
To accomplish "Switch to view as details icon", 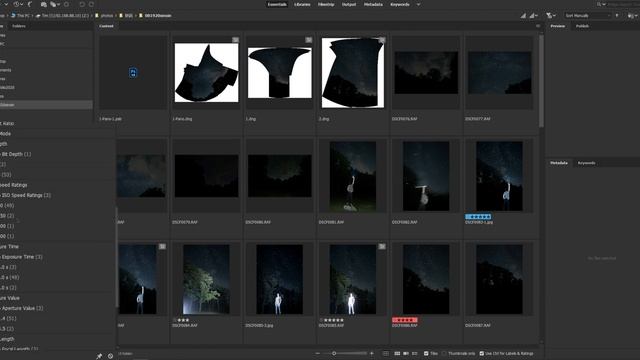I will coord(406,353).
